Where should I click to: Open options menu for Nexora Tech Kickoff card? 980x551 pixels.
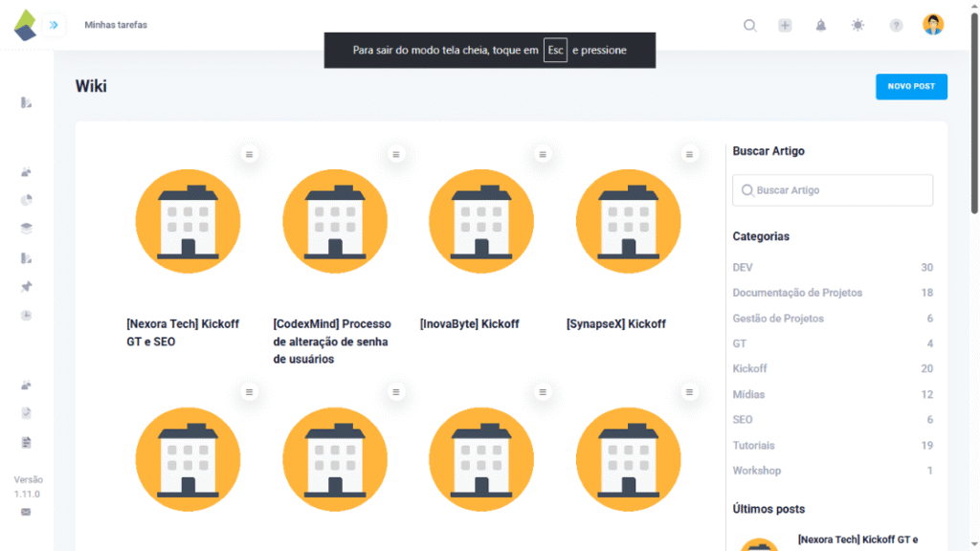pyautogui.click(x=250, y=154)
